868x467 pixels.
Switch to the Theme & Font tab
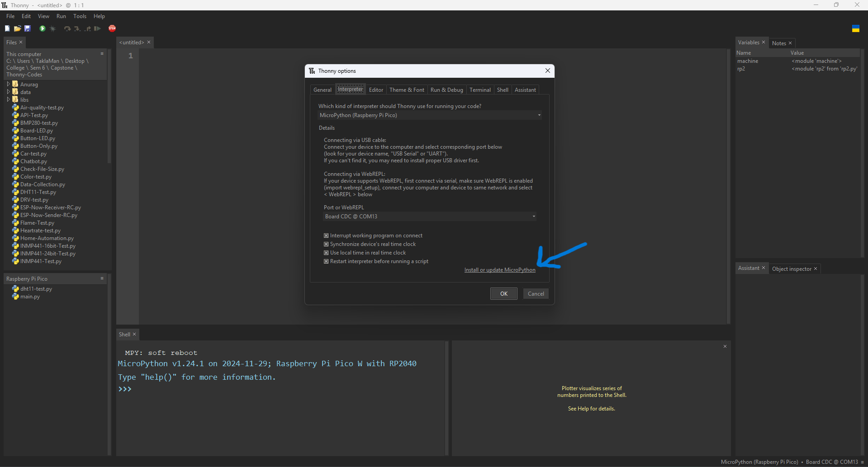pyautogui.click(x=407, y=90)
